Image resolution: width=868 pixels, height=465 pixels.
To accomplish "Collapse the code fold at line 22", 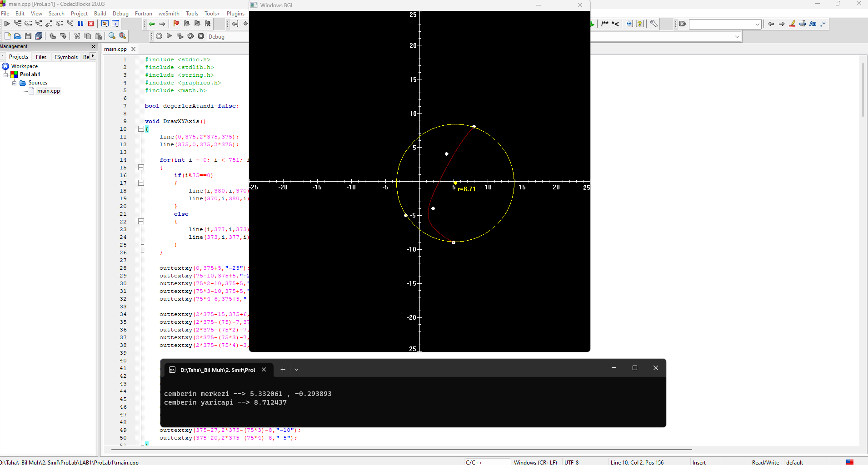I will (141, 222).
